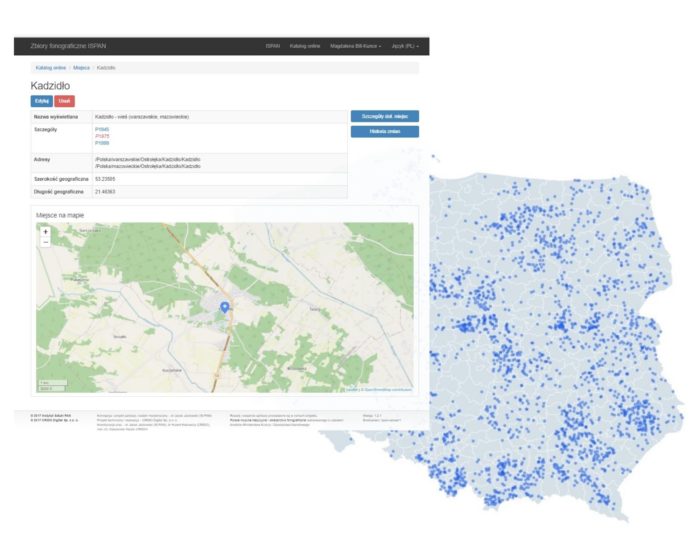Select Kadzidło current breadcrumb item
Viewport: 700px width, 560px height.
click(x=106, y=68)
